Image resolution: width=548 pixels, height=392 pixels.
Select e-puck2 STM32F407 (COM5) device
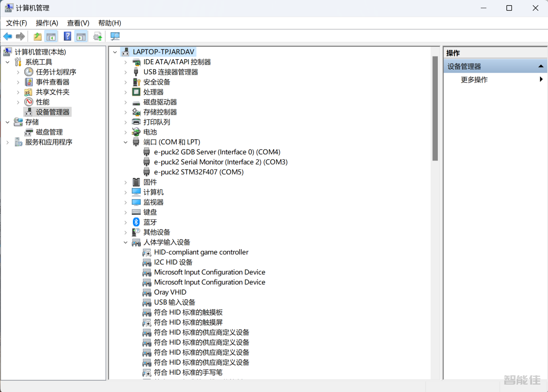[199, 172]
